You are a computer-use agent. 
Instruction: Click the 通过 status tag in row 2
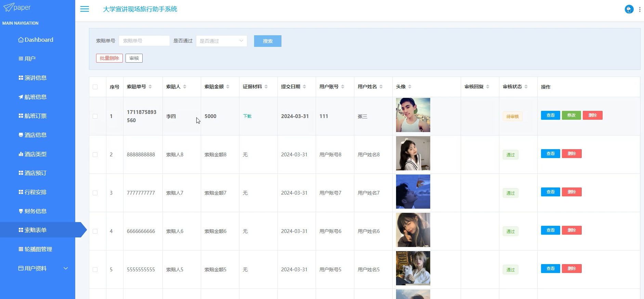[x=511, y=155]
